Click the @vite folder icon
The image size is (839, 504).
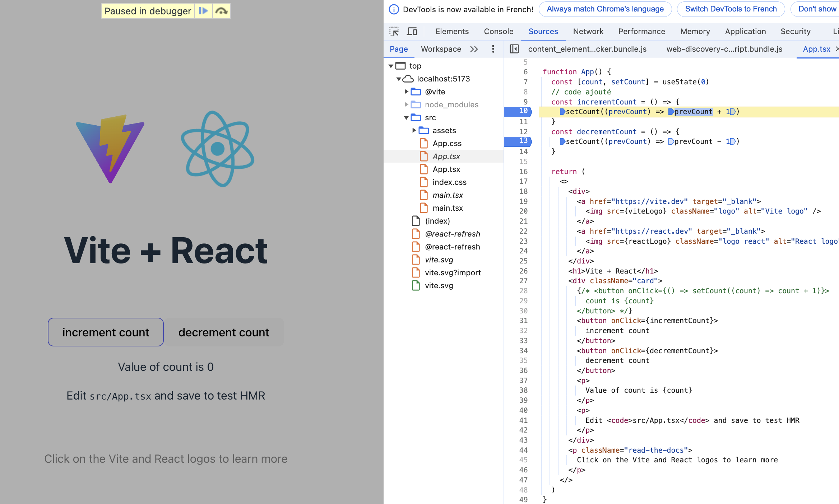coord(416,92)
